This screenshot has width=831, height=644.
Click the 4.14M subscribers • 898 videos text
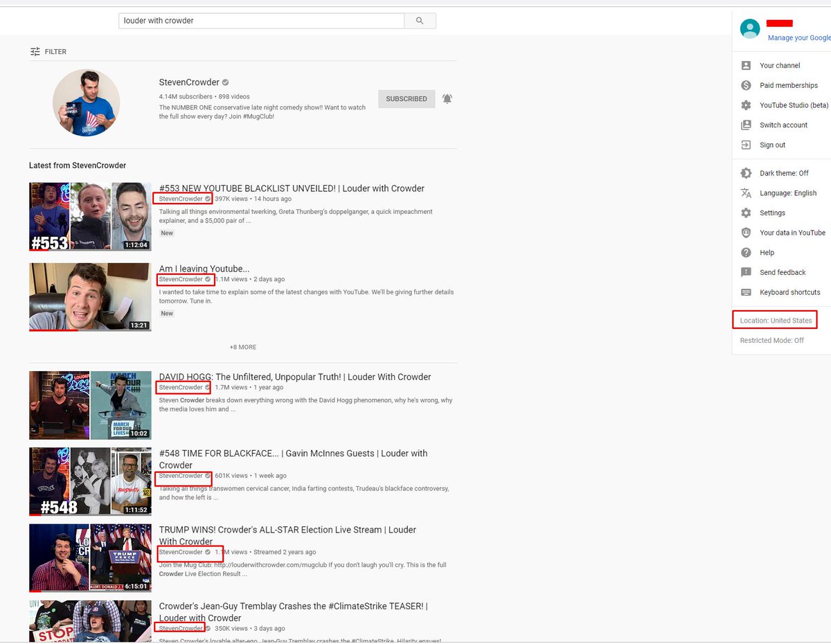tap(204, 97)
